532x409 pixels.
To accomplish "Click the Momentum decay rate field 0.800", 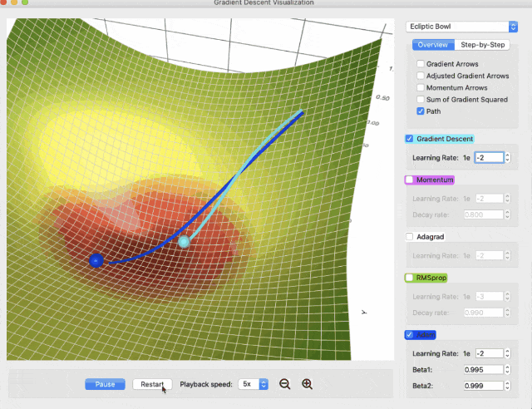I will (x=484, y=214).
